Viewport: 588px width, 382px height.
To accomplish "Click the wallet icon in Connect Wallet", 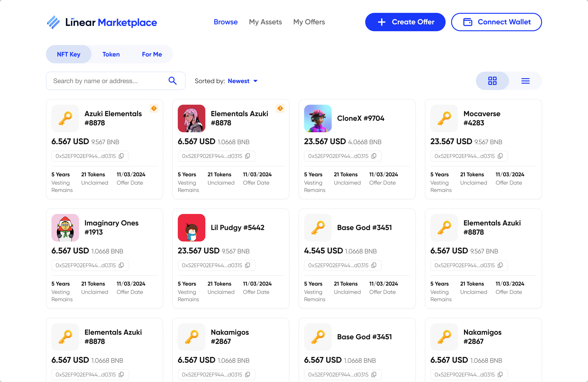I will click(x=467, y=22).
